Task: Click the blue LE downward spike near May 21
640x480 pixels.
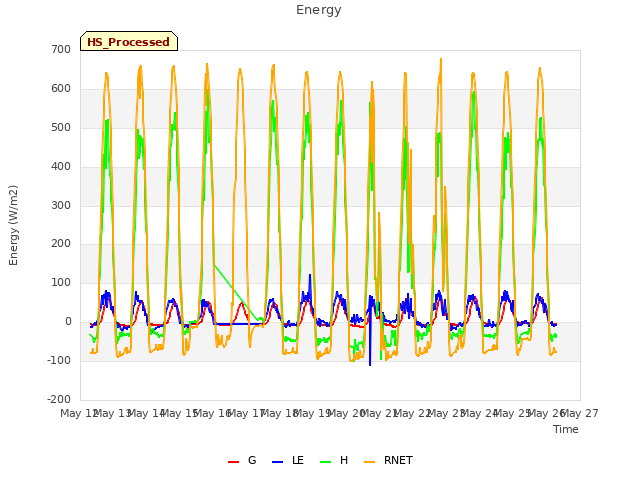Action: pyautogui.click(x=370, y=345)
